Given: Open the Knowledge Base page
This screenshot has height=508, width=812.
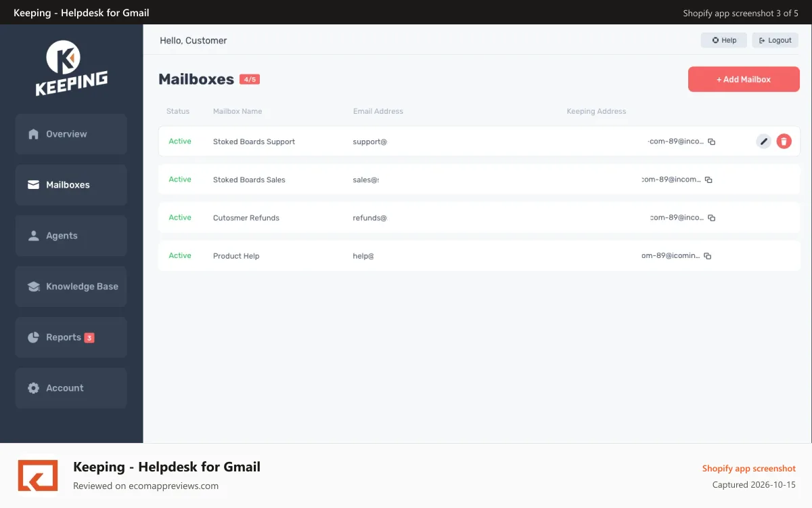Looking at the screenshot, I should (x=71, y=287).
